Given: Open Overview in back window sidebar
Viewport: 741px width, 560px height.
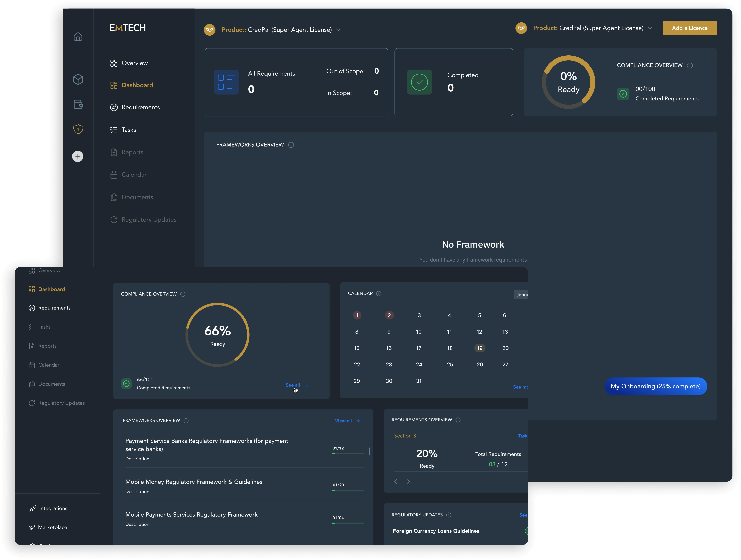Looking at the screenshot, I should [x=129, y=63].
